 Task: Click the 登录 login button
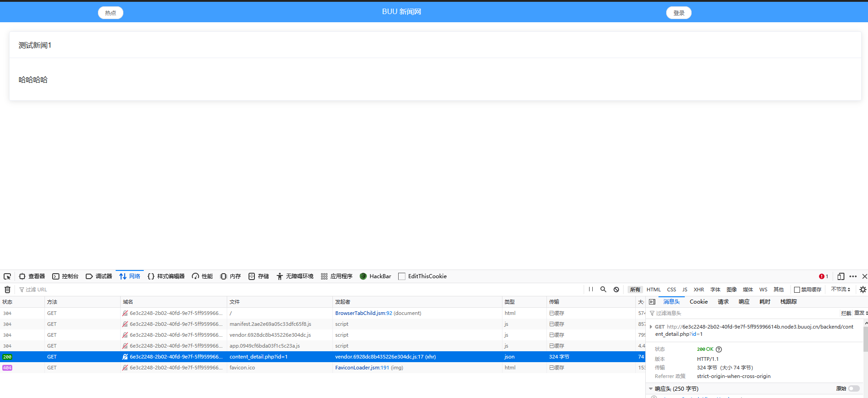point(679,13)
